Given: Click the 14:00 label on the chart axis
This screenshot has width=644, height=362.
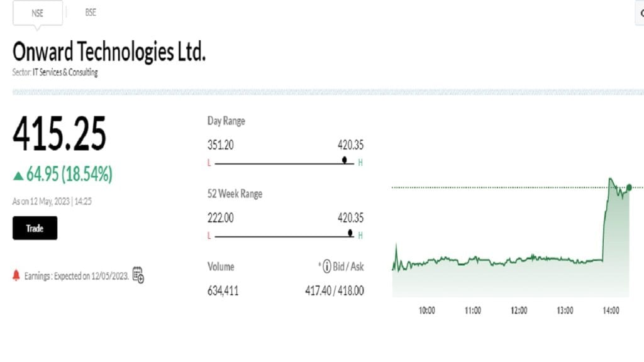Looking at the screenshot, I should 611,310.
